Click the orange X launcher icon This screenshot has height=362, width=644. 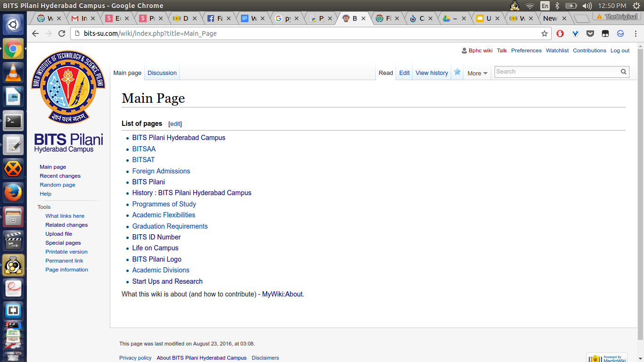[x=13, y=169]
